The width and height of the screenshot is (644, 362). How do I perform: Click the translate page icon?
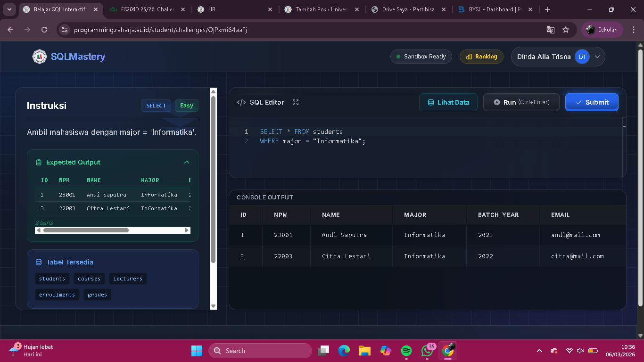(x=550, y=30)
